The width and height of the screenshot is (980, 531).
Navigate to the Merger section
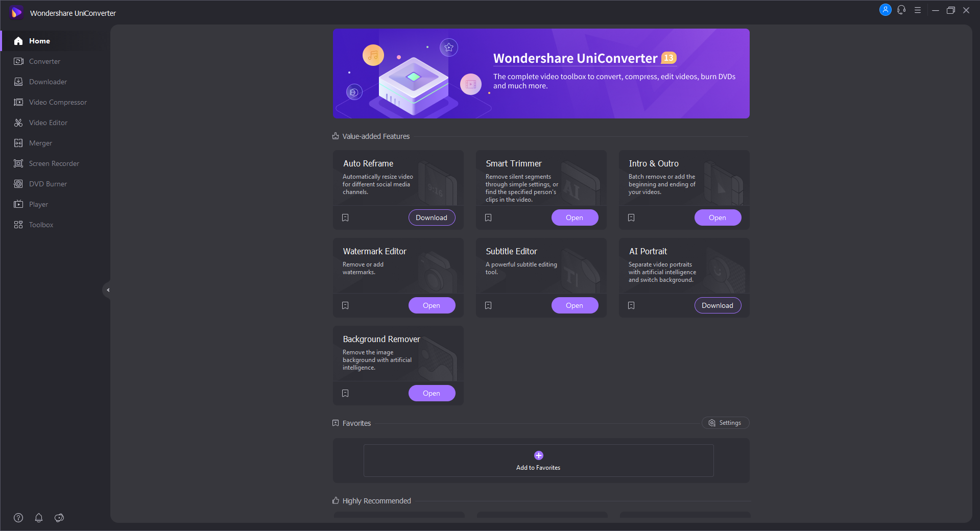(x=55, y=143)
